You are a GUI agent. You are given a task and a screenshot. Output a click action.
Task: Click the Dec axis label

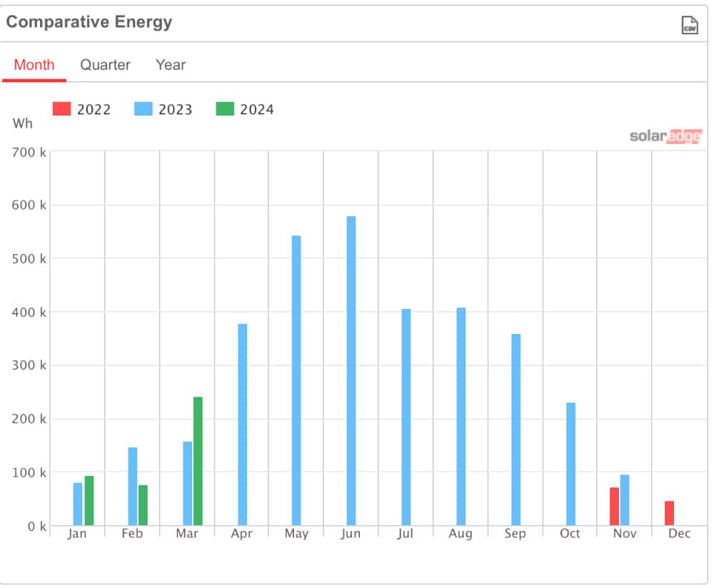tap(680, 533)
